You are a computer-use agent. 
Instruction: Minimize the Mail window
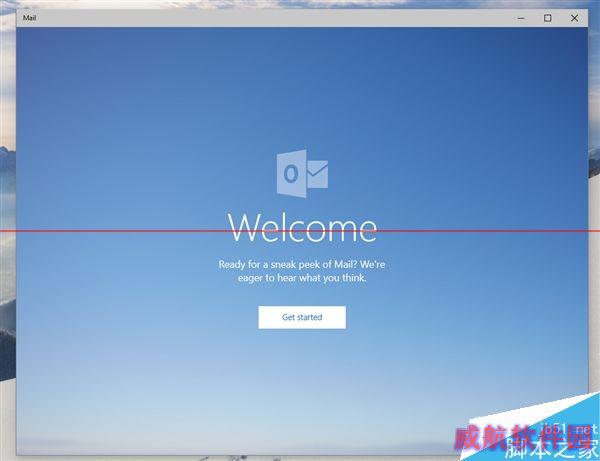(x=521, y=18)
